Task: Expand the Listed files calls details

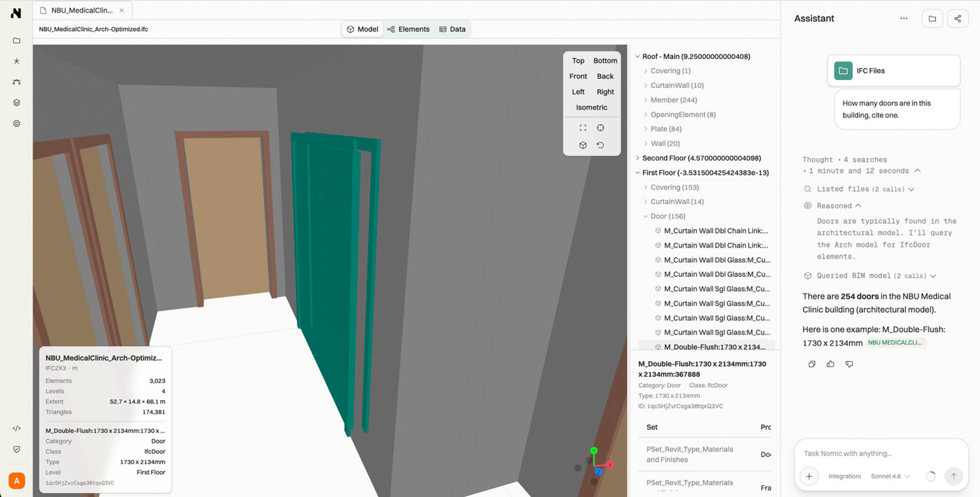Action: (912, 190)
